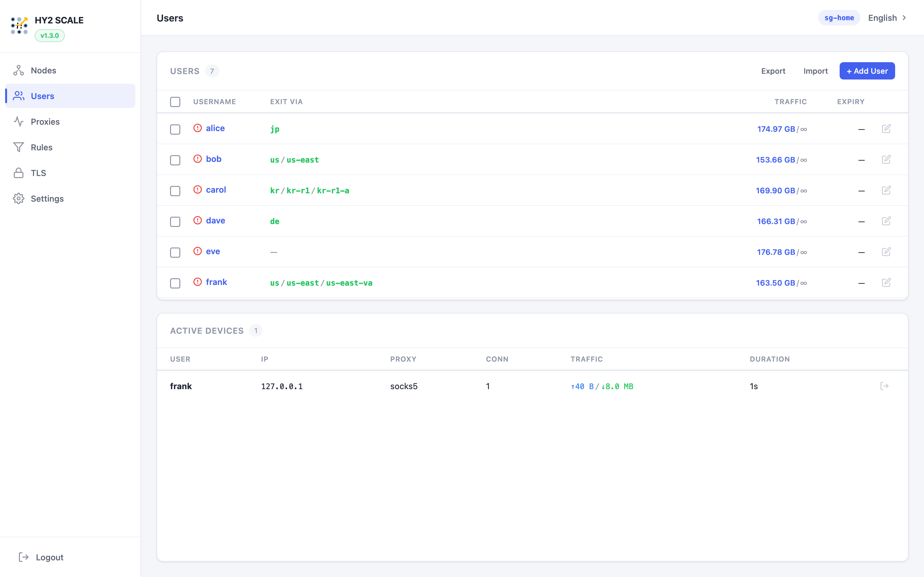
Task: Go to the Nodes page
Action: 44,71
